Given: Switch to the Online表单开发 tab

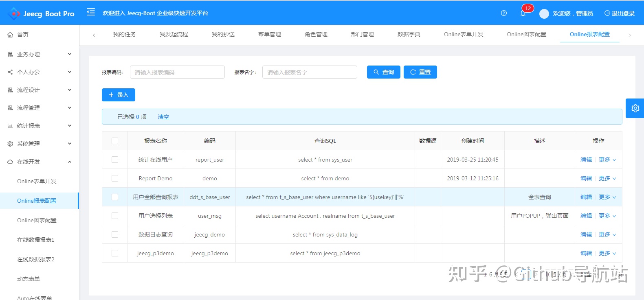Looking at the screenshot, I should 464,34.
